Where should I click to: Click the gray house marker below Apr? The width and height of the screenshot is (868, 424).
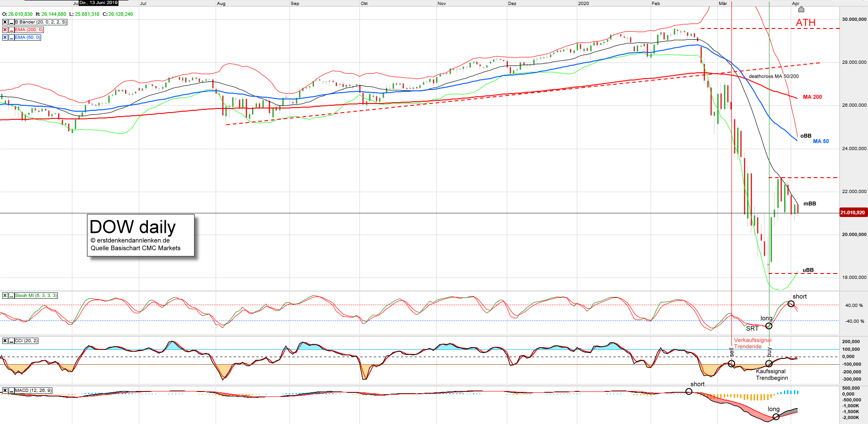pos(801,9)
